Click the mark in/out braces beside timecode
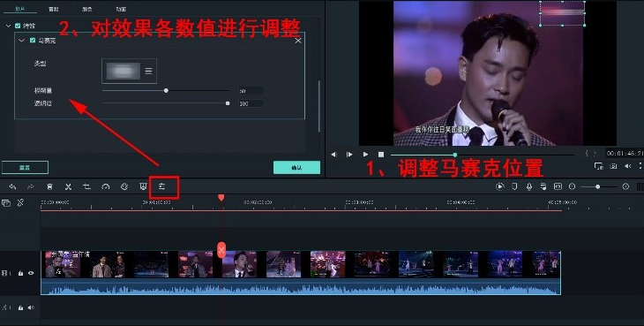The height and width of the screenshot is (326, 644). click(x=590, y=154)
